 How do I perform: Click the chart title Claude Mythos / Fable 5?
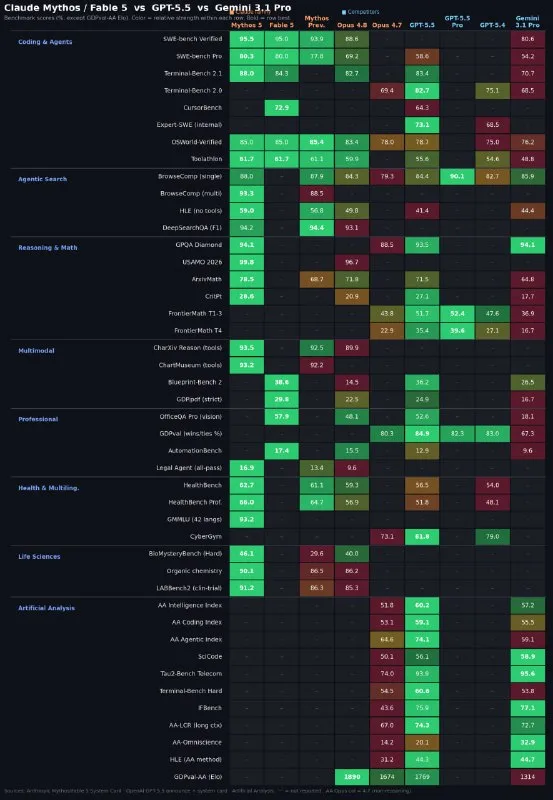point(66,8)
